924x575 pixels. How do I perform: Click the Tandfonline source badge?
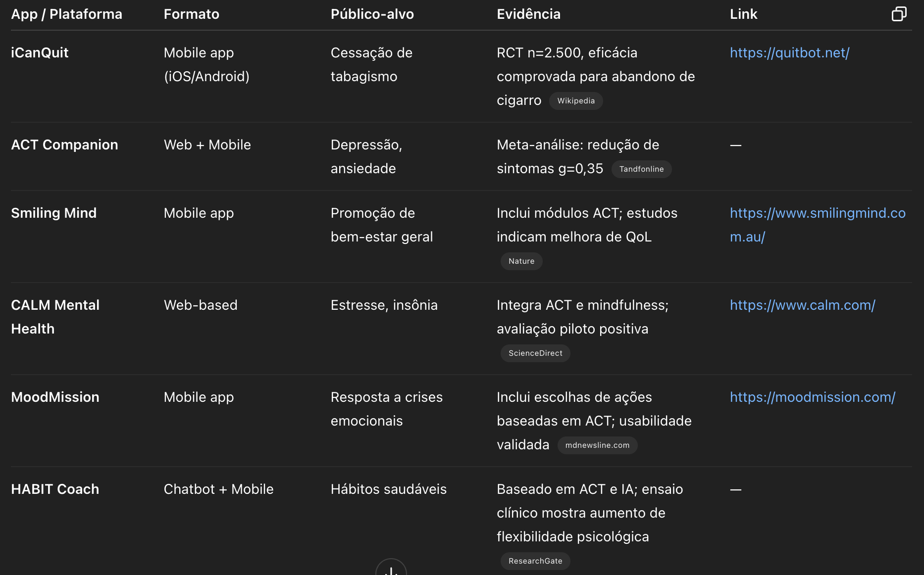[641, 169]
